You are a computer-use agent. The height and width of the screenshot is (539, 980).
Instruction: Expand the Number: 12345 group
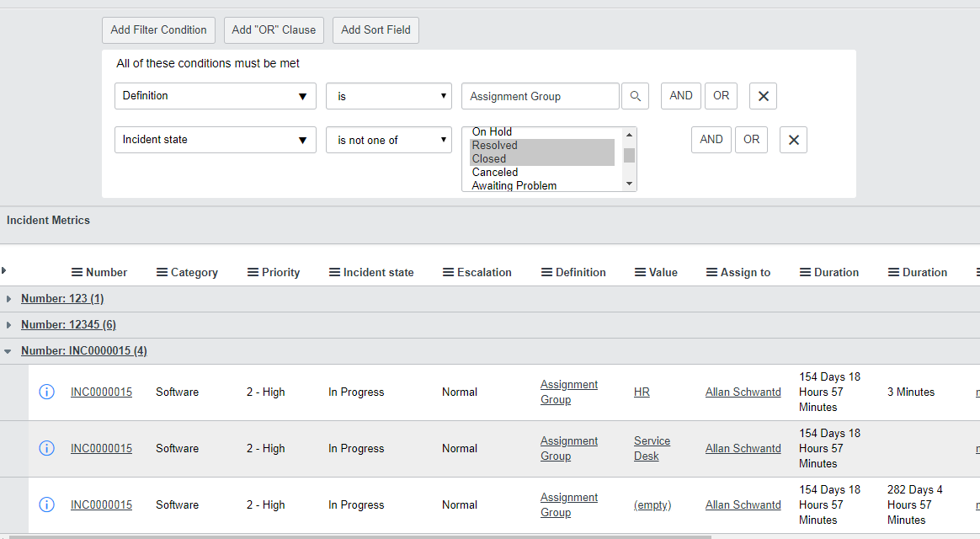8,325
